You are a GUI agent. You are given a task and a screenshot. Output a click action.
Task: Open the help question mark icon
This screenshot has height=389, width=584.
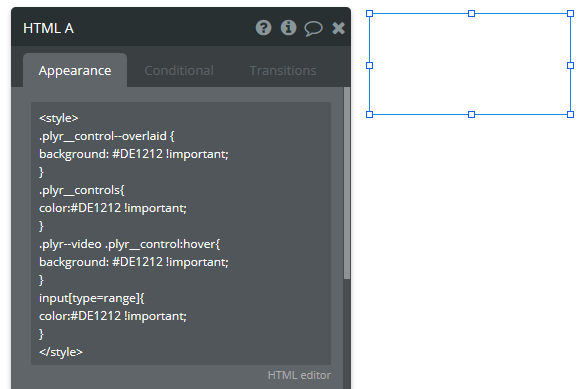(x=263, y=28)
